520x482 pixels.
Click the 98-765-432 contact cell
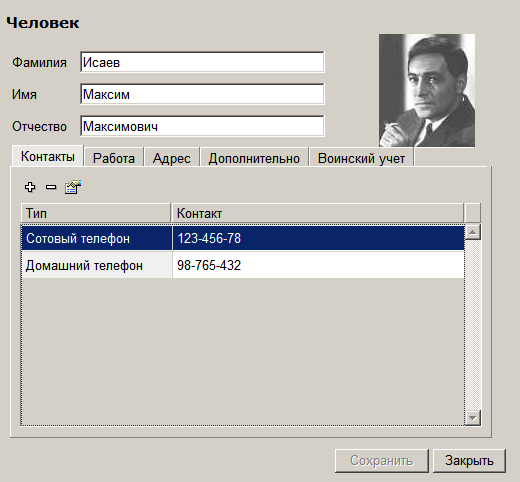(x=318, y=265)
